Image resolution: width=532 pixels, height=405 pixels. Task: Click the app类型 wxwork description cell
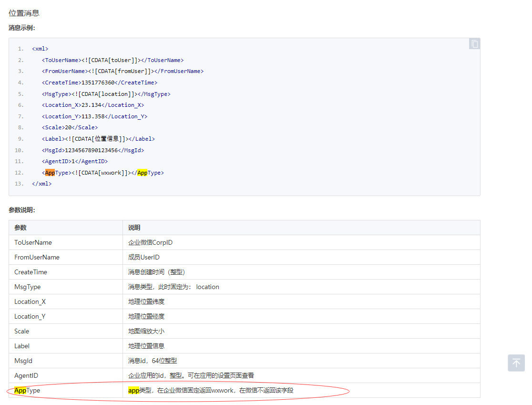[301, 390]
